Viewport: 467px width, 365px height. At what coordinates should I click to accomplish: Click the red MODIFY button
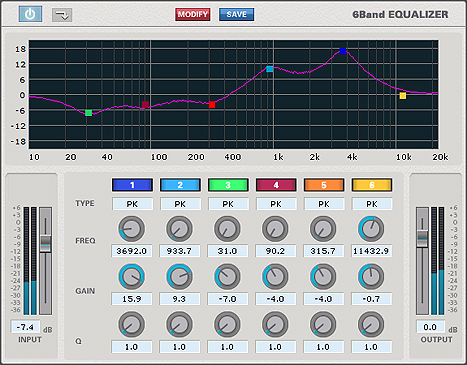(193, 14)
